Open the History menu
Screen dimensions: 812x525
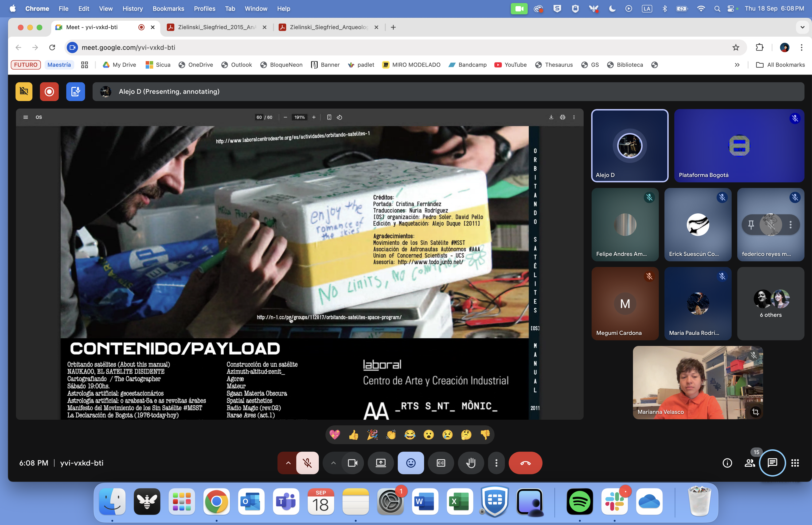(132, 8)
